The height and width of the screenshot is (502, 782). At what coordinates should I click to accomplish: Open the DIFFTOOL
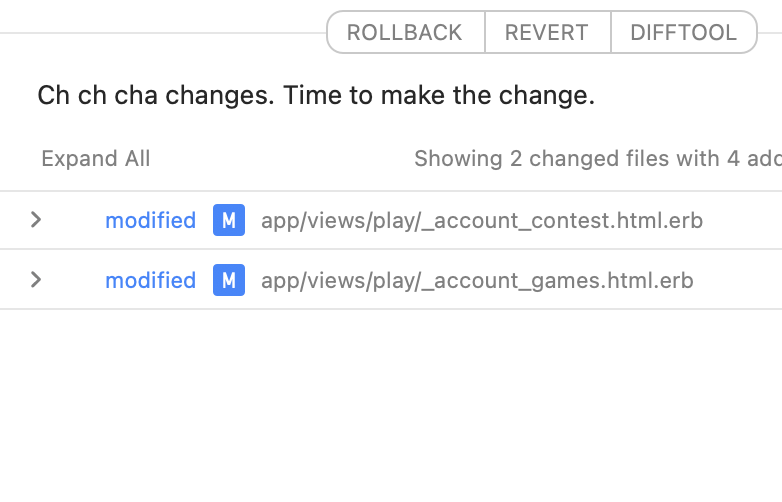[x=683, y=32]
